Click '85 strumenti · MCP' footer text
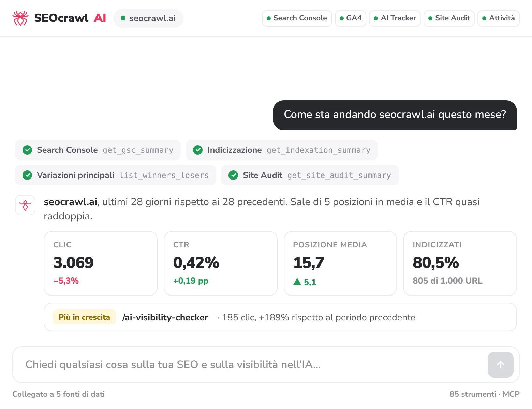The height and width of the screenshot is (409, 532). pyautogui.click(x=485, y=394)
